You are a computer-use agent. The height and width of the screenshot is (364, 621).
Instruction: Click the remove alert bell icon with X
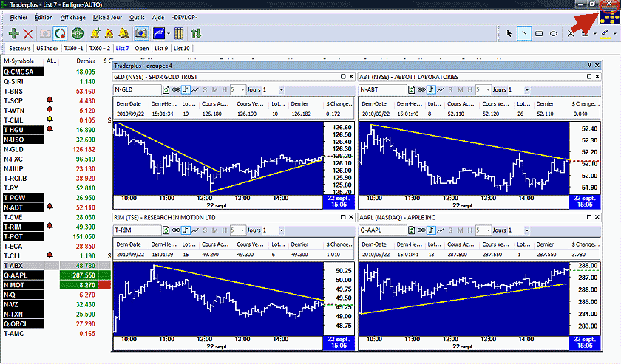(109, 34)
